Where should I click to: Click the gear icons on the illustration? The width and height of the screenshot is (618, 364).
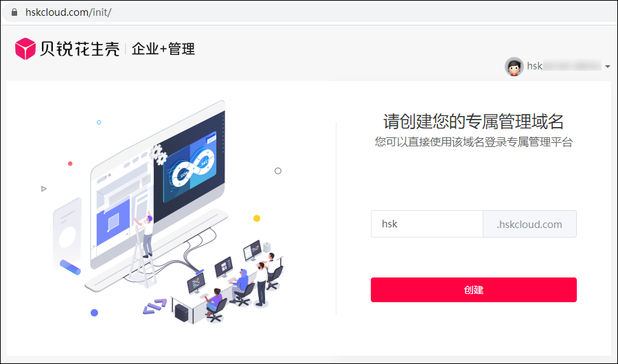pyautogui.click(x=159, y=155)
